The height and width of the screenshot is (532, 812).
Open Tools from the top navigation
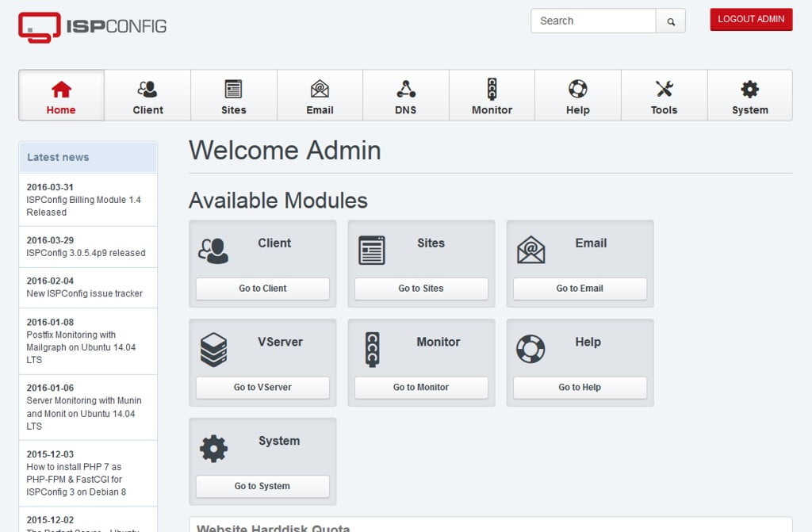point(664,96)
